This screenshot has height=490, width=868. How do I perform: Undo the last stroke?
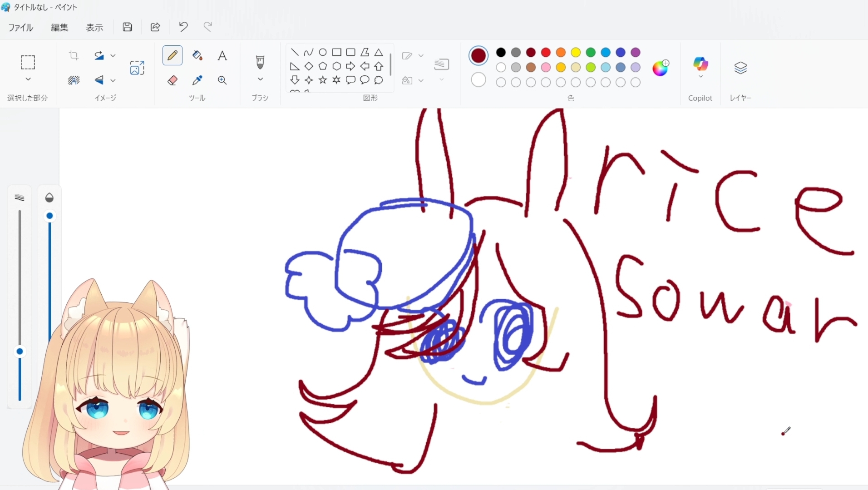(x=183, y=27)
